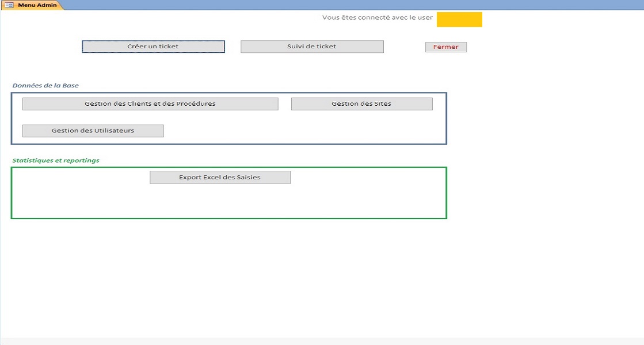This screenshot has width=644, height=345.
Task: Click the Statistiques et reportings heading
Action: point(56,160)
